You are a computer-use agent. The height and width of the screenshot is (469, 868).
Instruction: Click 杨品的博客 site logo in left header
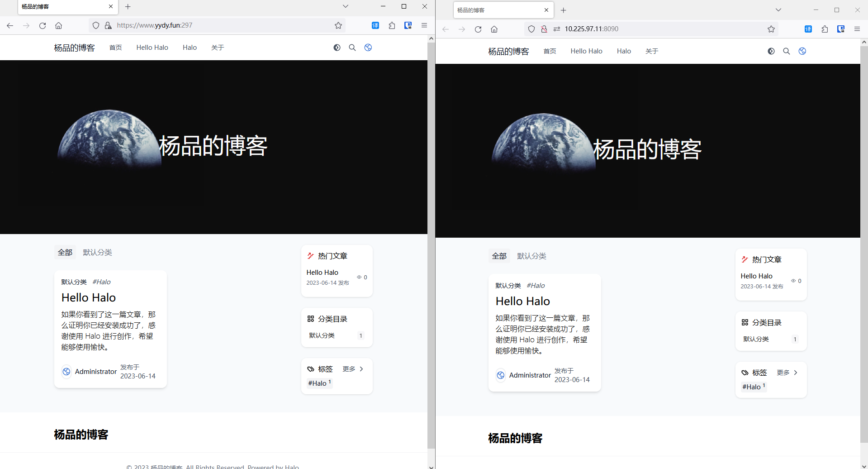click(75, 48)
